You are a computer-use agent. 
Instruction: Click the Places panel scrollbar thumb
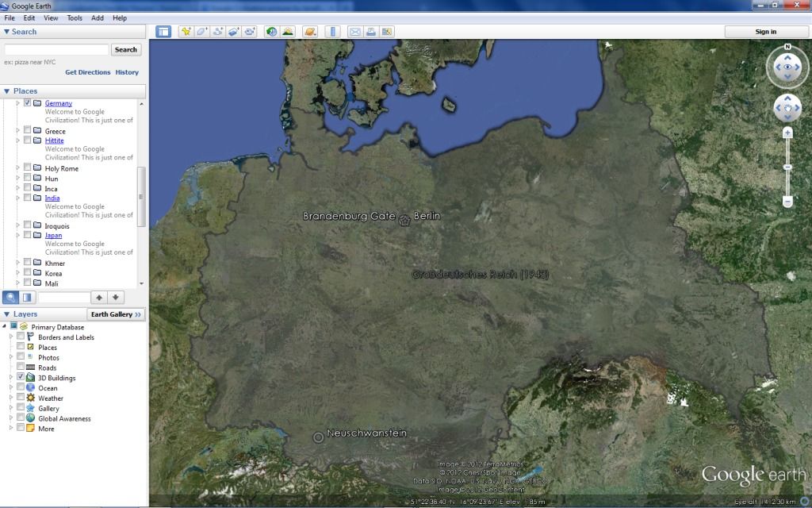tap(141, 197)
